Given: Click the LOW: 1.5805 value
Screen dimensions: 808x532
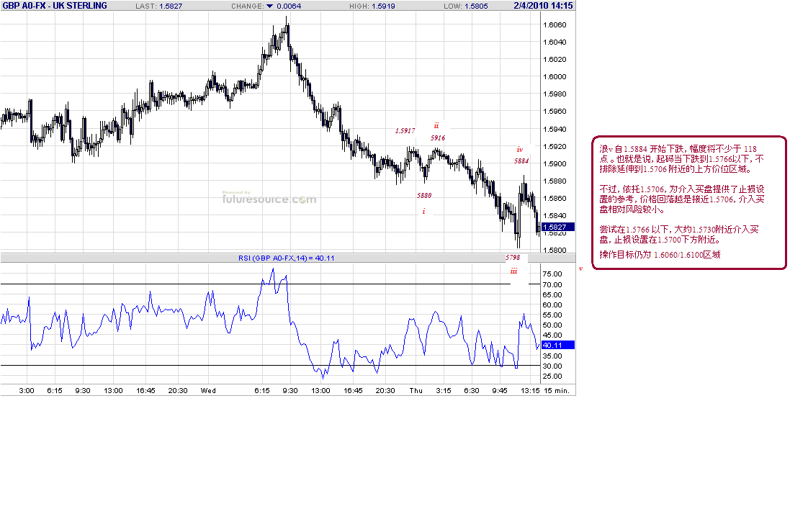Looking at the screenshot, I should [x=466, y=6].
